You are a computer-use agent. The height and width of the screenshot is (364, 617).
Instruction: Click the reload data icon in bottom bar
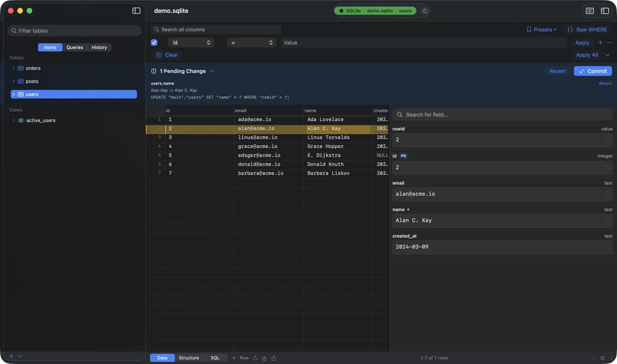(x=255, y=358)
